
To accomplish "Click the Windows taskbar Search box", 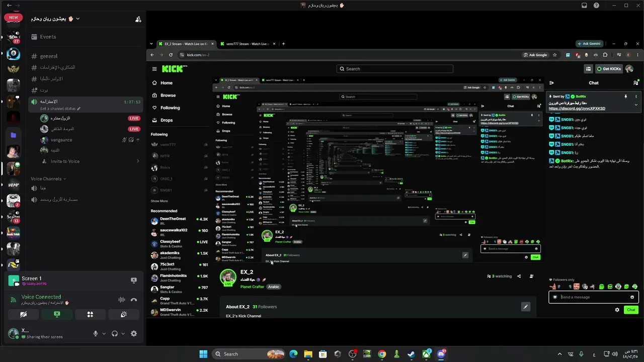I will (x=249, y=354).
